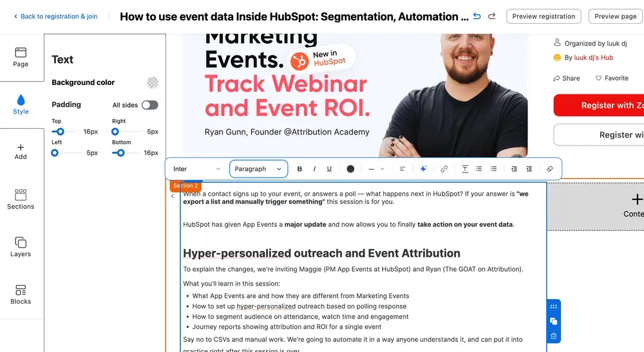Viewport: 644px width, 352px height.
Task: Go back to registration & join
Action: [x=55, y=17]
